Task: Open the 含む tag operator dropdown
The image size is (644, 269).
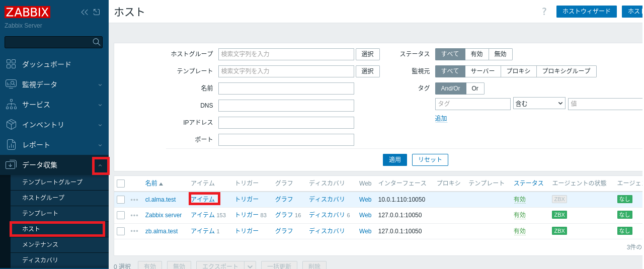Action: [539, 104]
